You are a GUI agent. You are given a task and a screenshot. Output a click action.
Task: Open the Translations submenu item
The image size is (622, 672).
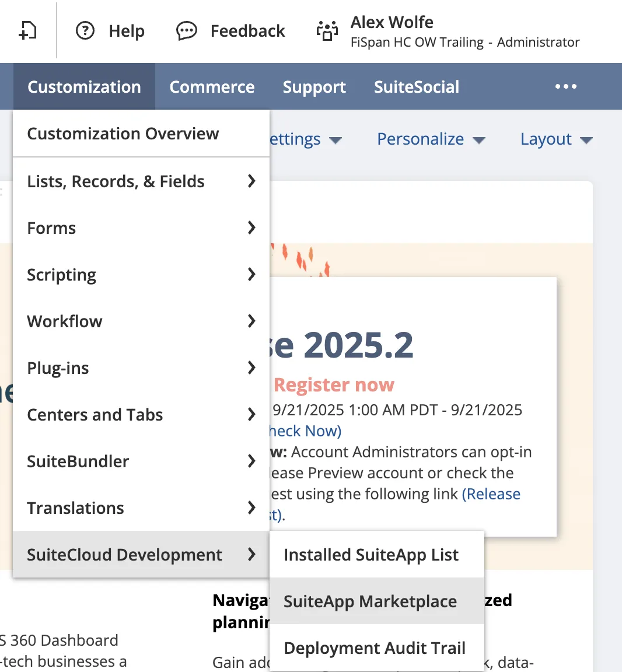pyautogui.click(x=141, y=508)
